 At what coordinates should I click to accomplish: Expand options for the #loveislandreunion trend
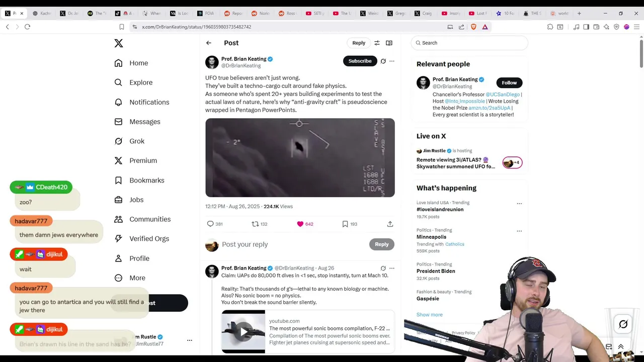519,204
